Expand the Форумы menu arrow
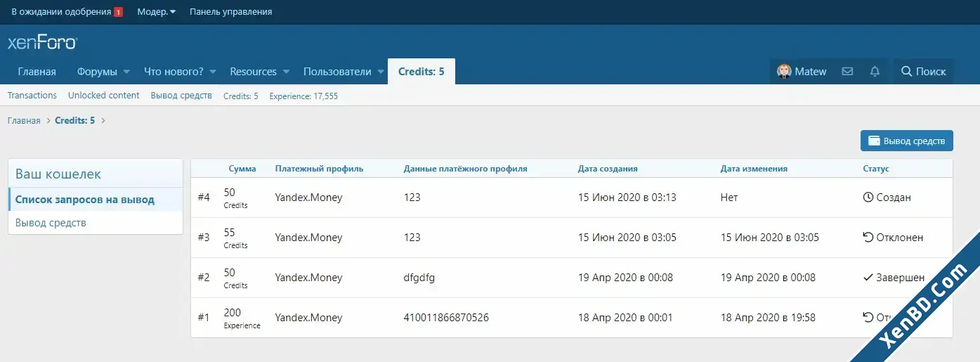Screen dimensions: 980x362 point(126,72)
